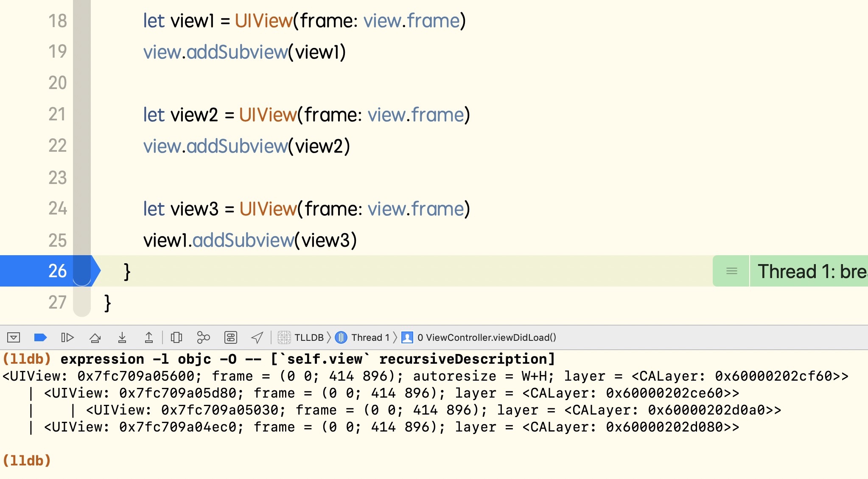Toggle the breakpoint on line 26
The width and height of the screenshot is (868, 479).
coord(57,271)
